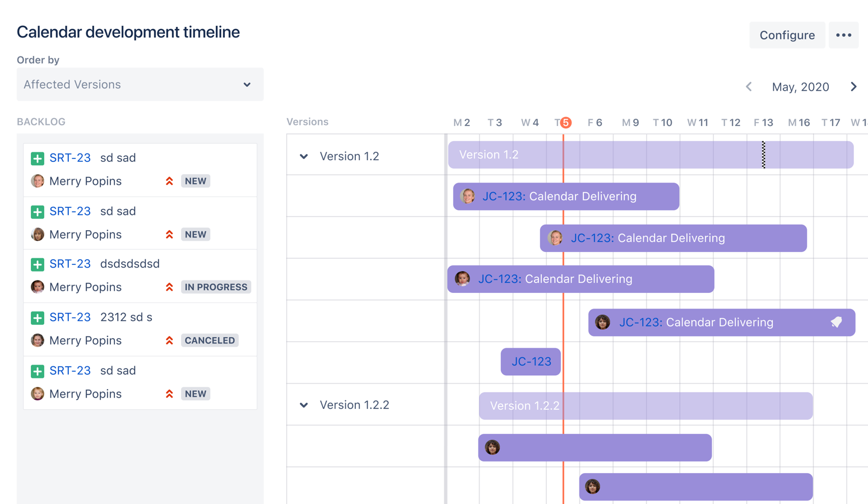This screenshot has width=868, height=504.
Task: Click the priority icon next to IN PROGRESS
Action: point(169,287)
